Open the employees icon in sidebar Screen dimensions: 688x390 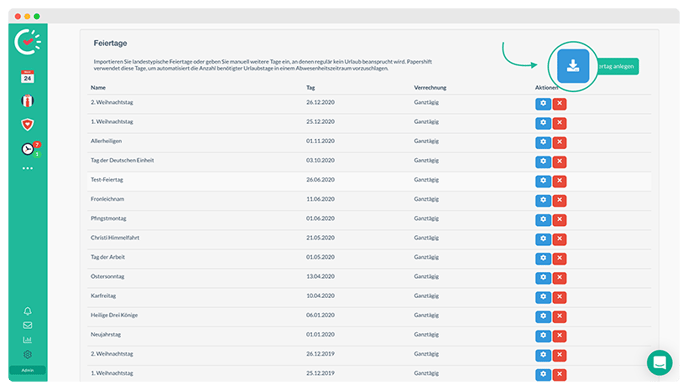coord(27,101)
